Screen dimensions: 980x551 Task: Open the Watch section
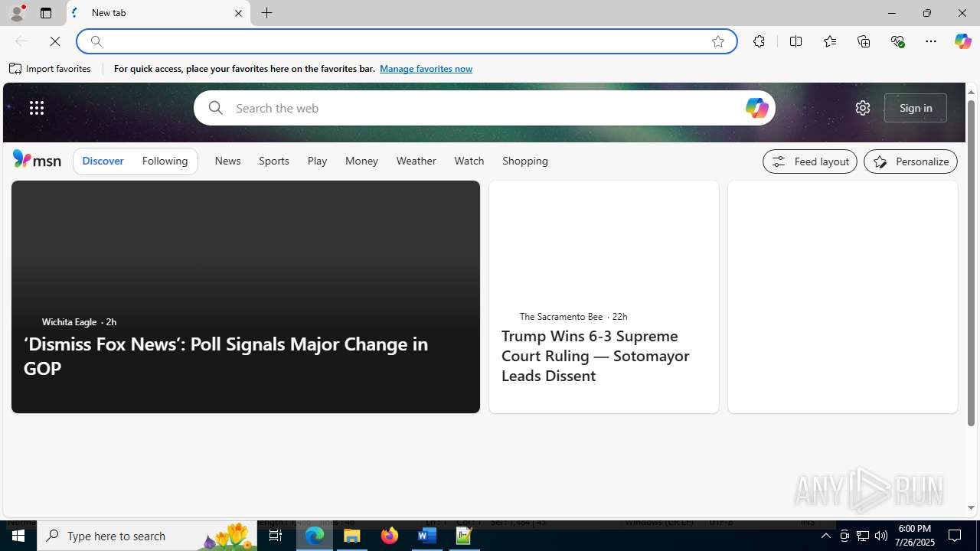[469, 161]
